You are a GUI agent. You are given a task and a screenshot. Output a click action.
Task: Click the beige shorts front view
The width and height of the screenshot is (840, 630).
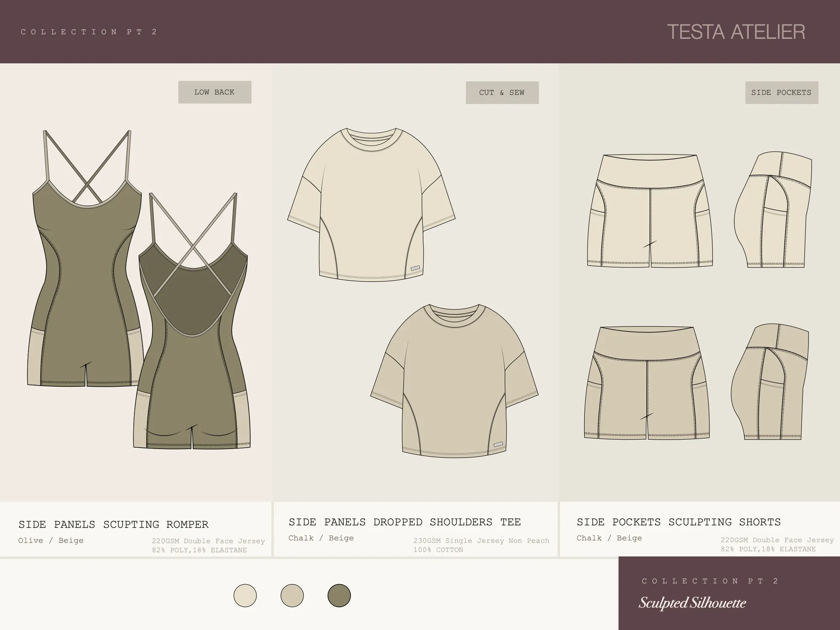point(647,383)
